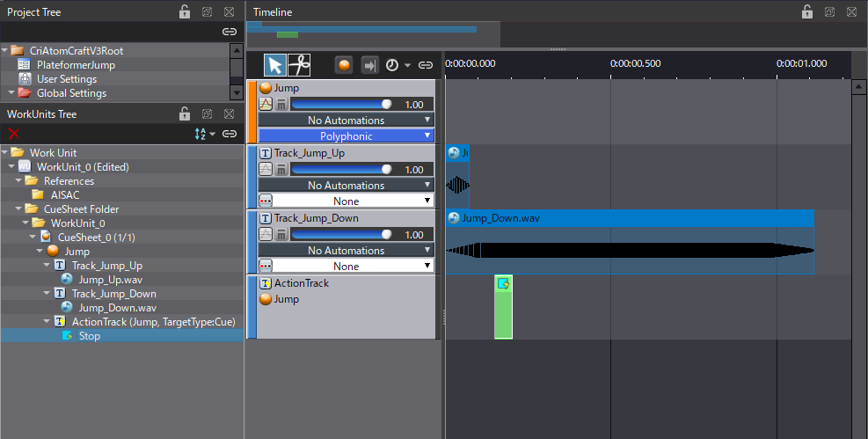Toggle the WorkUnits Tree padlock
The width and height of the screenshot is (868, 439).
[x=185, y=113]
